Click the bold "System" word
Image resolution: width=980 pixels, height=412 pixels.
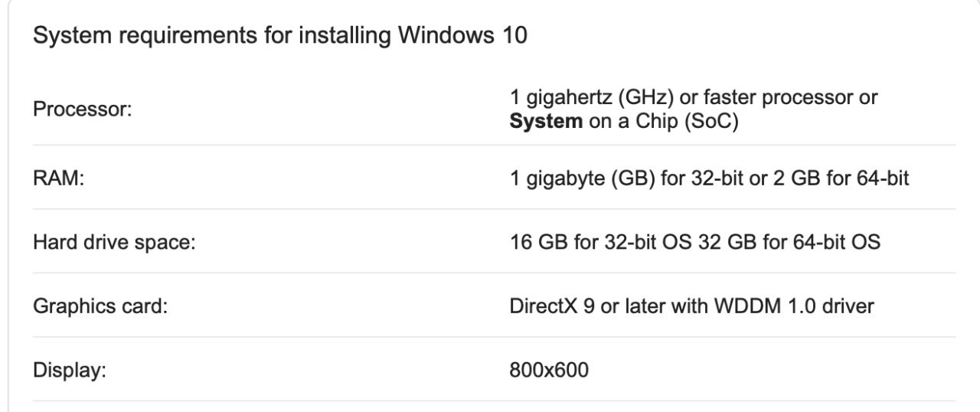[546, 121]
